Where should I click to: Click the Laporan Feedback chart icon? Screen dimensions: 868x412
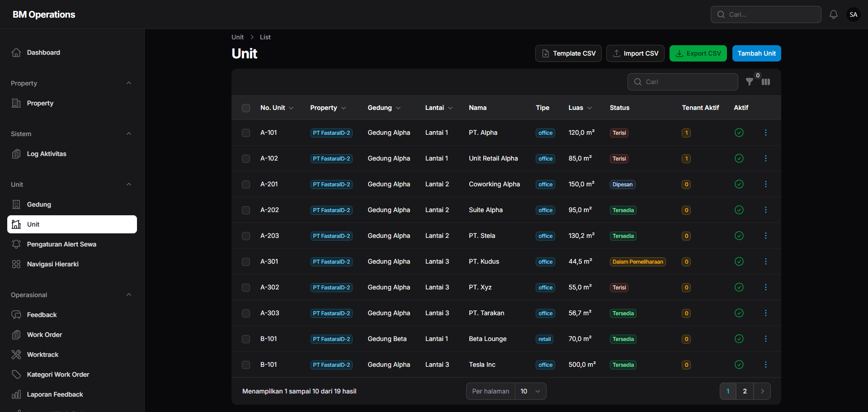tap(16, 394)
